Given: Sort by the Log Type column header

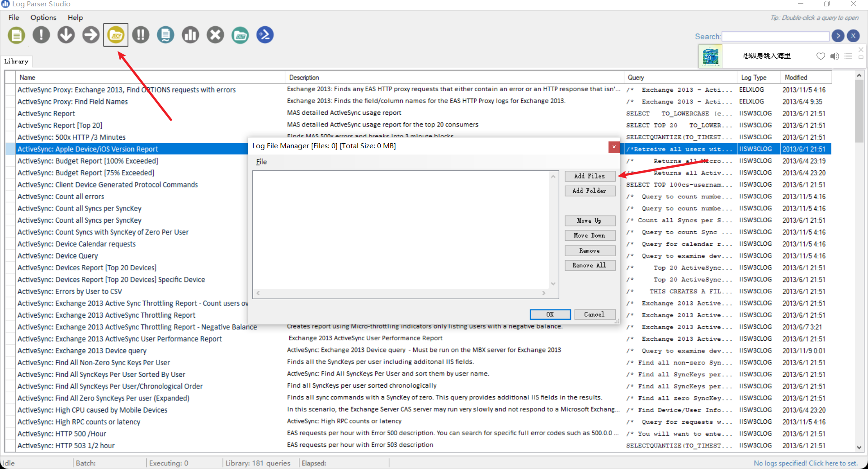Looking at the screenshot, I should click(x=759, y=77).
